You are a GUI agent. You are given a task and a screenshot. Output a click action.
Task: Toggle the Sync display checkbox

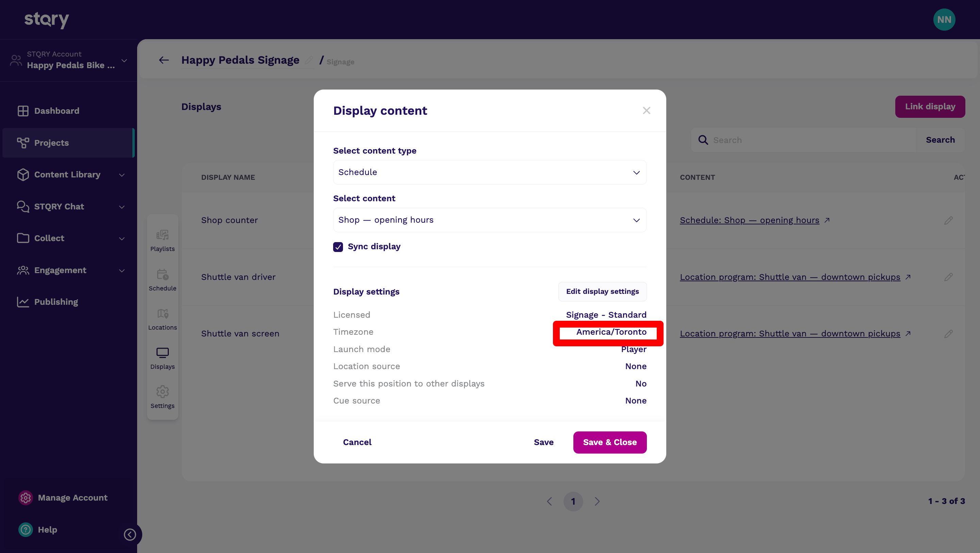[x=338, y=247]
